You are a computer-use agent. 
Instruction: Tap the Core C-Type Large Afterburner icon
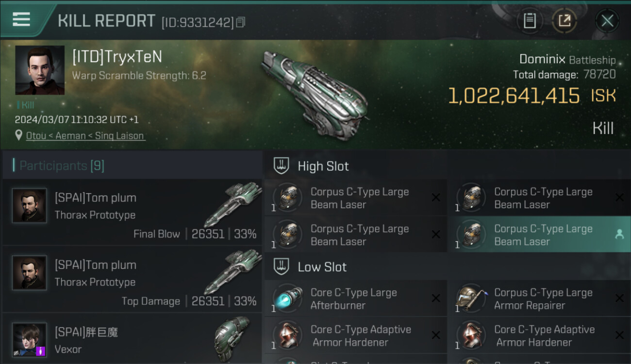click(x=288, y=298)
